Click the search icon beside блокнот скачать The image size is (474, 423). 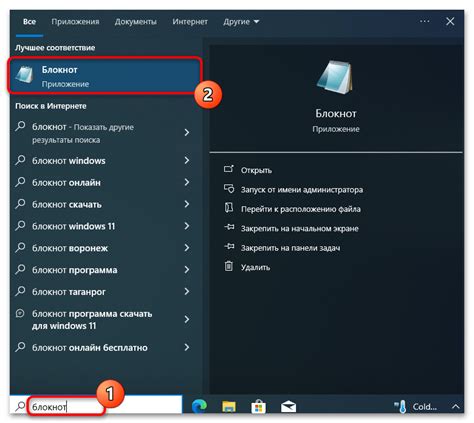click(20, 204)
